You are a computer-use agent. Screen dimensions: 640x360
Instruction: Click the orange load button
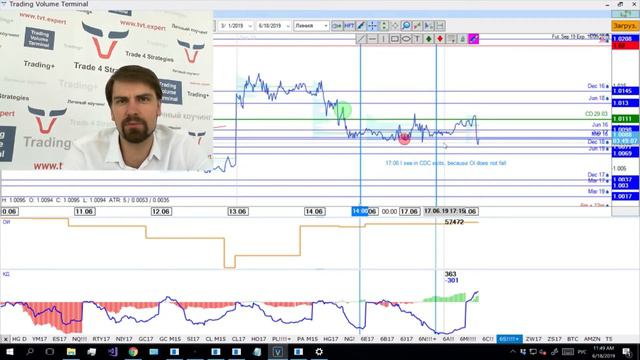pyautogui.click(x=625, y=26)
